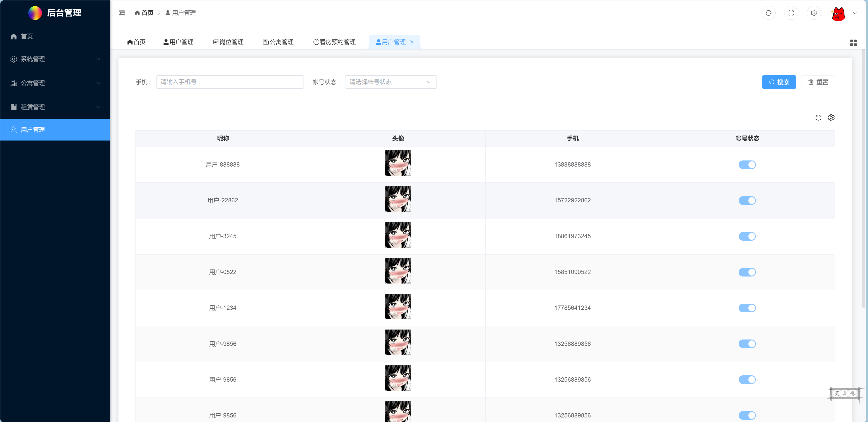Reset filters with the 重置 button
This screenshot has width=868, height=422.
[x=818, y=82]
